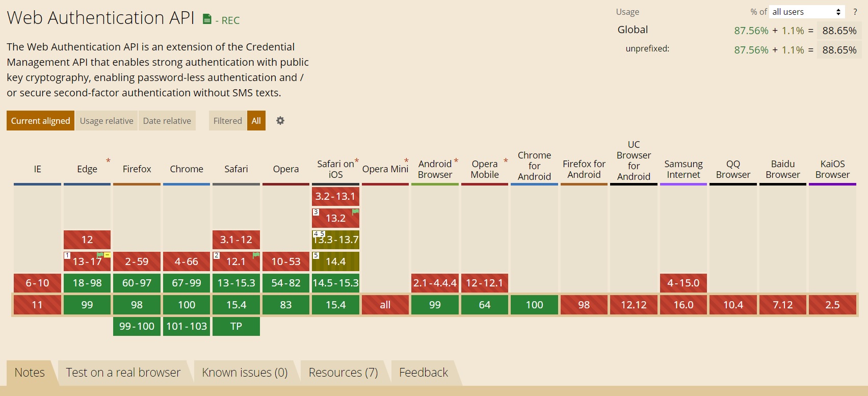Click the Chrome 4-66 cell
Viewport: 868px width, 396px height.
187,261
